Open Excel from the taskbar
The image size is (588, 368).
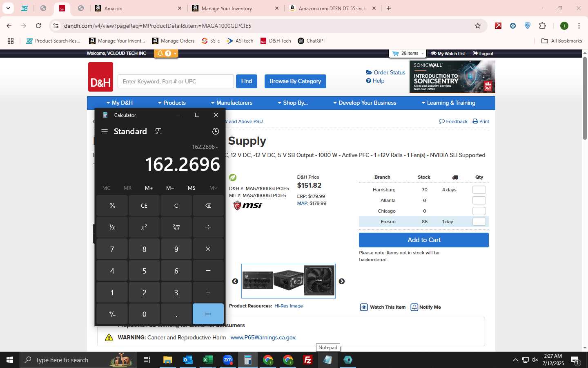(x=207, y=360)
